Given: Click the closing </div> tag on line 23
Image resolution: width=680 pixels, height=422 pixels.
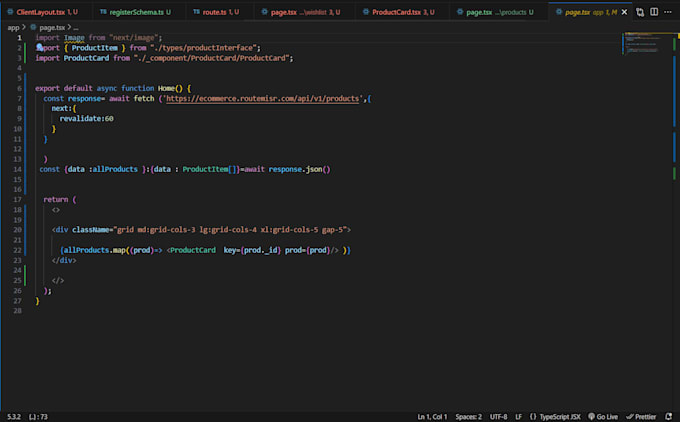Looking at the screenshot, I should [x=64, y=260].
